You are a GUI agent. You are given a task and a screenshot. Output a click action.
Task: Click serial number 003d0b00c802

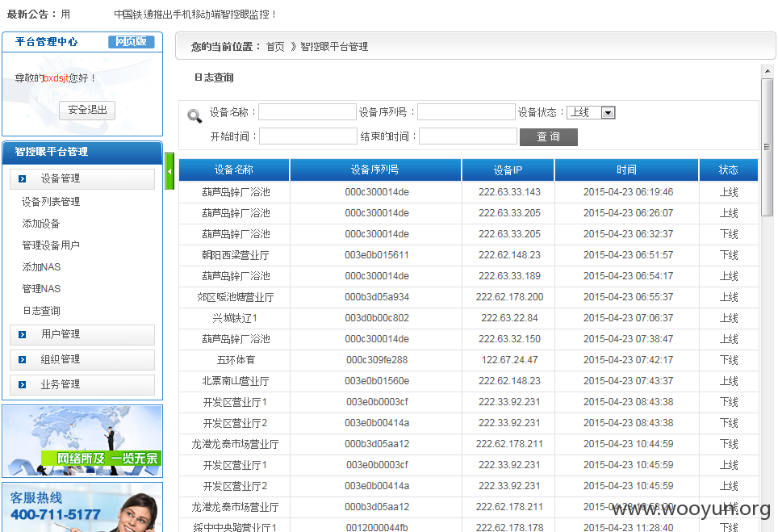pyautogui.click(x=377, y=318)
